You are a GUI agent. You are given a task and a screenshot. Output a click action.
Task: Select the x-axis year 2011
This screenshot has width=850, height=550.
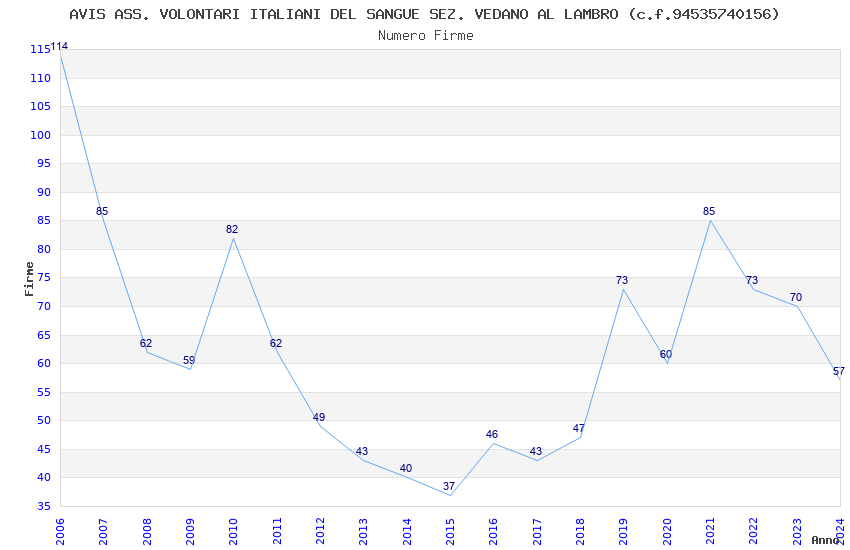276,532
